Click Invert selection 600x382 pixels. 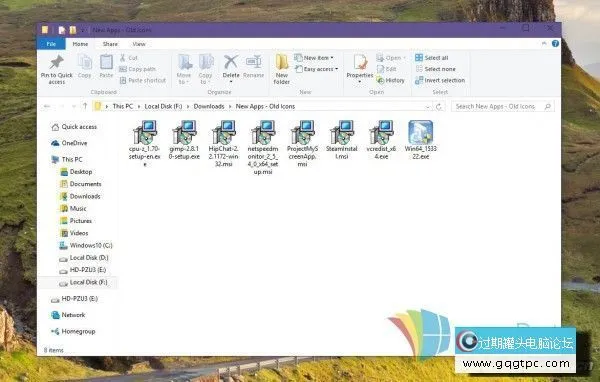(x=440, y=80)
